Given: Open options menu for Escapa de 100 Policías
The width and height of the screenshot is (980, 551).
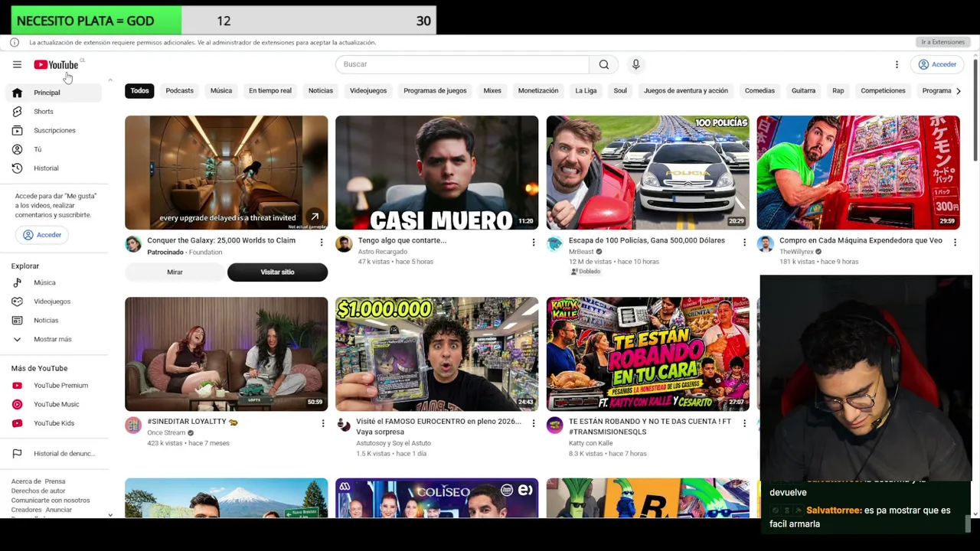Looking at the screenshot, I should pos(743,243).
